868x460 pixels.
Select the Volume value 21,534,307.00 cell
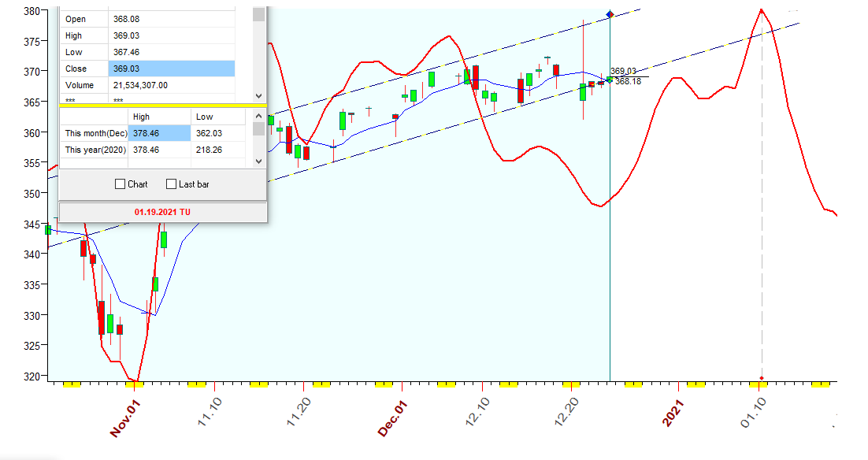pos(171,85)
